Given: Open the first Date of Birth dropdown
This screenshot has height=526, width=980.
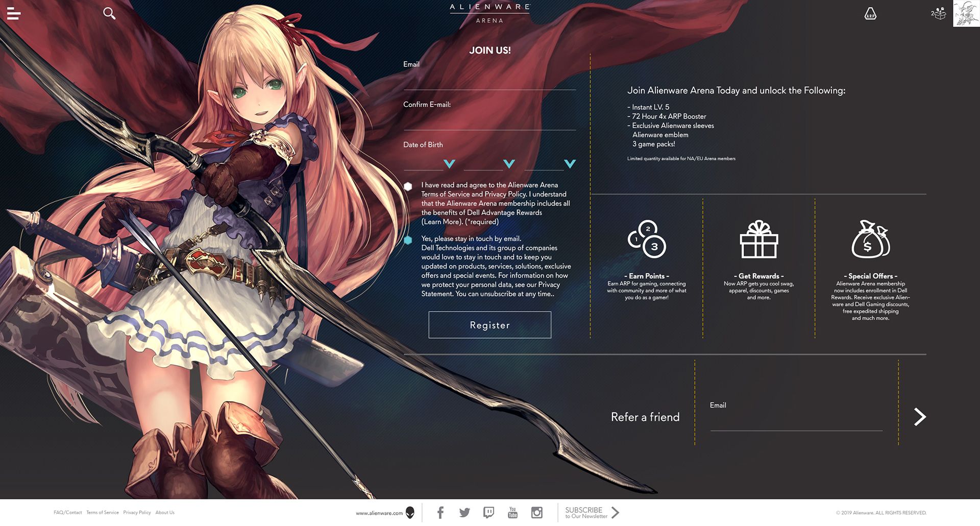Looking at the screenshot, I should click(430, 163).
